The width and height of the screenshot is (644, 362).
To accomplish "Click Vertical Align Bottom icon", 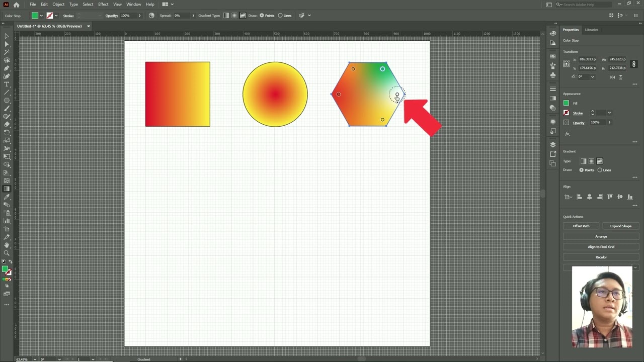I will click(x=630, y=197).
